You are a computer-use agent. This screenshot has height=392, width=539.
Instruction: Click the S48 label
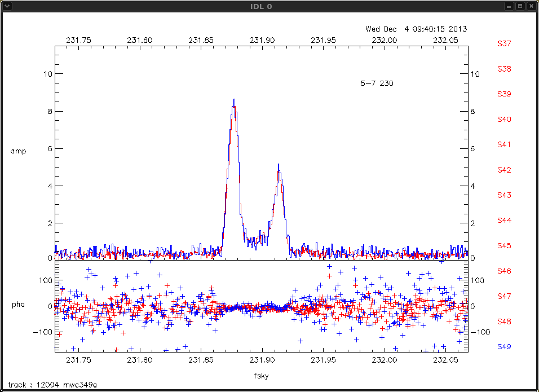pos(503,321)
